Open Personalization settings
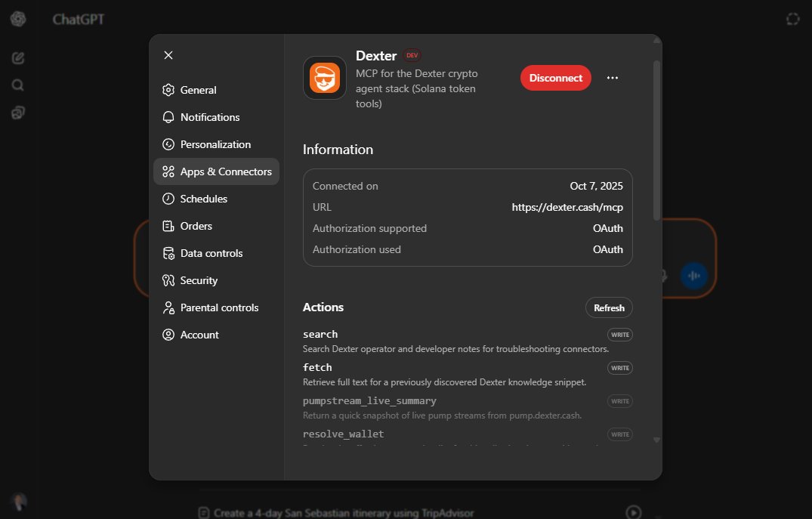 (216, 144)
